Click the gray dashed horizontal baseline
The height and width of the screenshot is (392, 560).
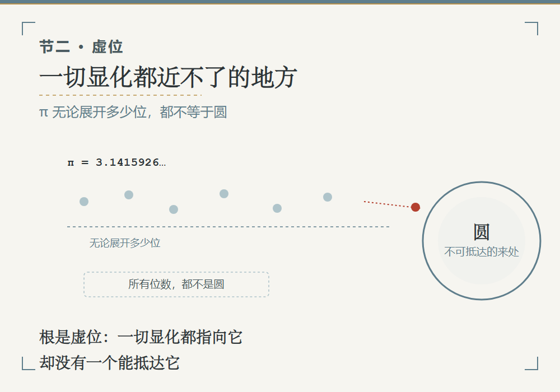tap(228, 227)
